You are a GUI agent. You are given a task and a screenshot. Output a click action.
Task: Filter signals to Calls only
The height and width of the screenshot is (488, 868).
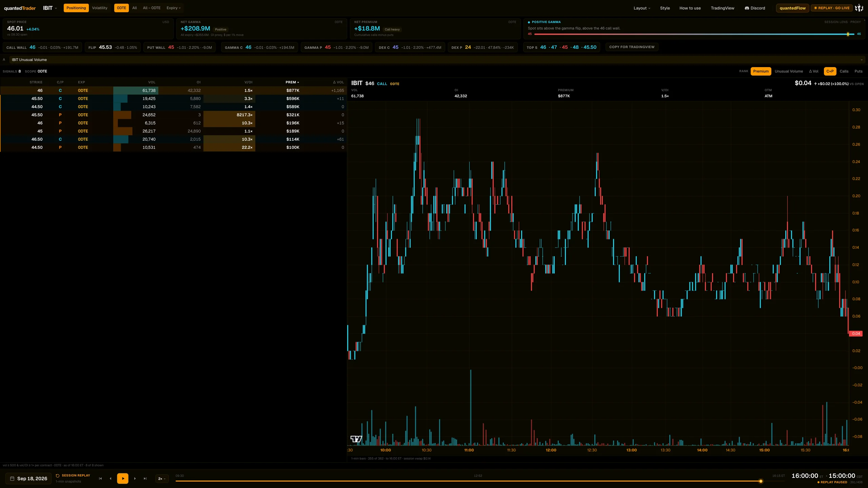[x=844, y=72]
